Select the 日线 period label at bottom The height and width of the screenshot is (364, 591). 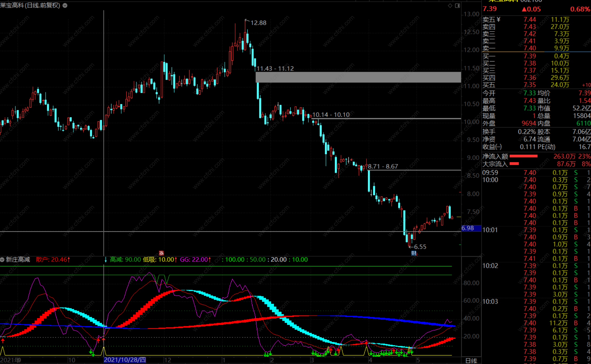471,361
